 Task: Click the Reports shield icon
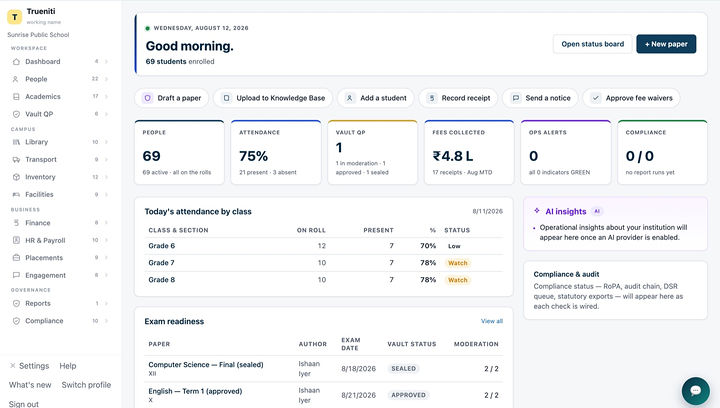16,303
